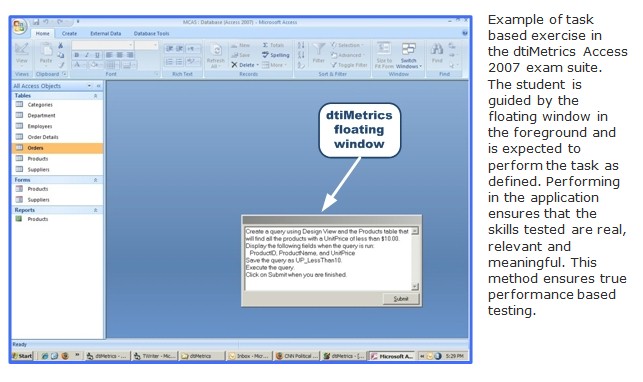Viewport: 643px width, 382px height.
Task: Click the instructions scrollbar down arrow
Action: point(415,286)
